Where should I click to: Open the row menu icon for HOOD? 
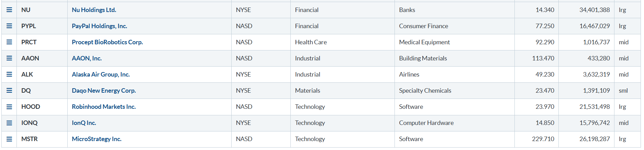tap(9, 107)
